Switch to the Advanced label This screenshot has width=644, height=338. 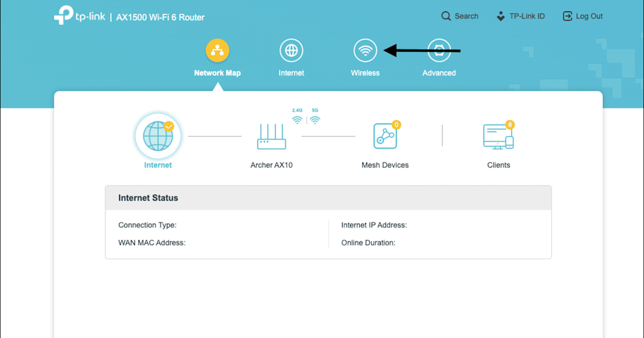[x=439, y=73]
